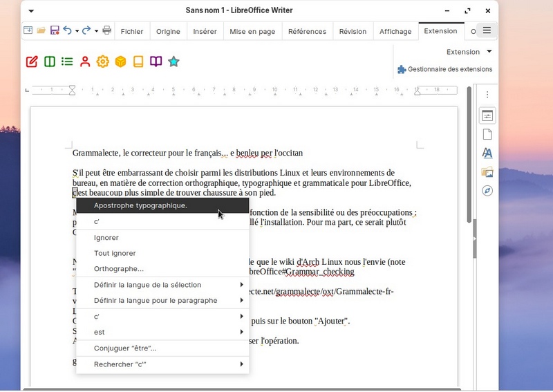This screenshot has width=553, height=392.
Task: Expand the Undo history dropdown arrow
Action: pos(77,31)
